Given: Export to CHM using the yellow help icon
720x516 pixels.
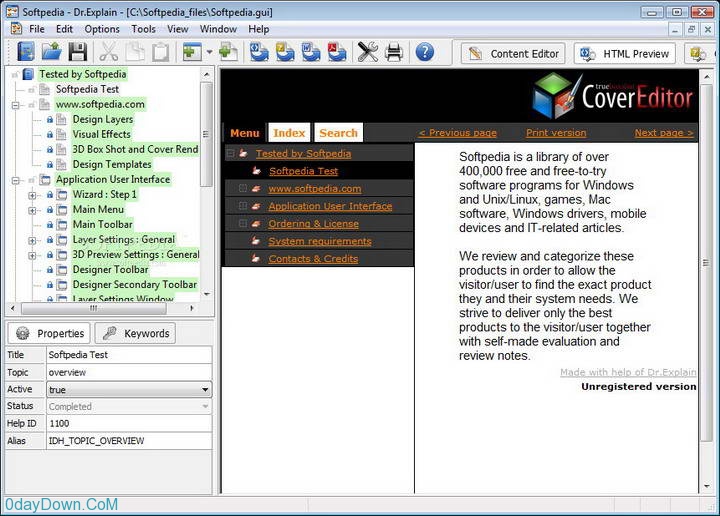Looking at the screenshot, I should click(285, 52).
